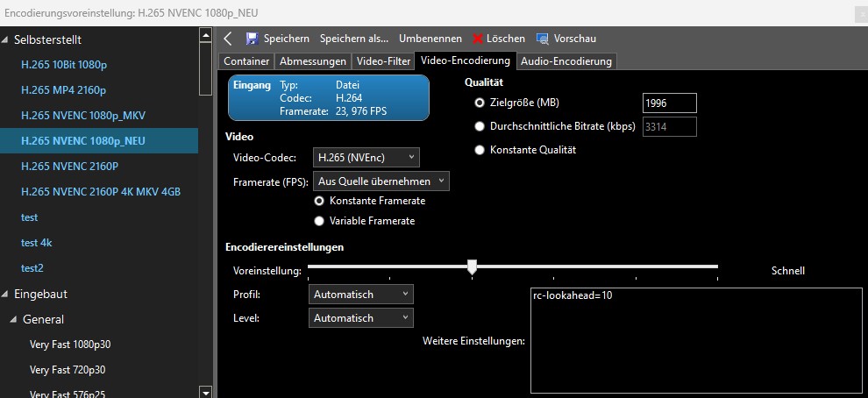Click Umbenennen to rename preset
The height and width of the screenshot is (398, 868).
click(x=430, y=39)
